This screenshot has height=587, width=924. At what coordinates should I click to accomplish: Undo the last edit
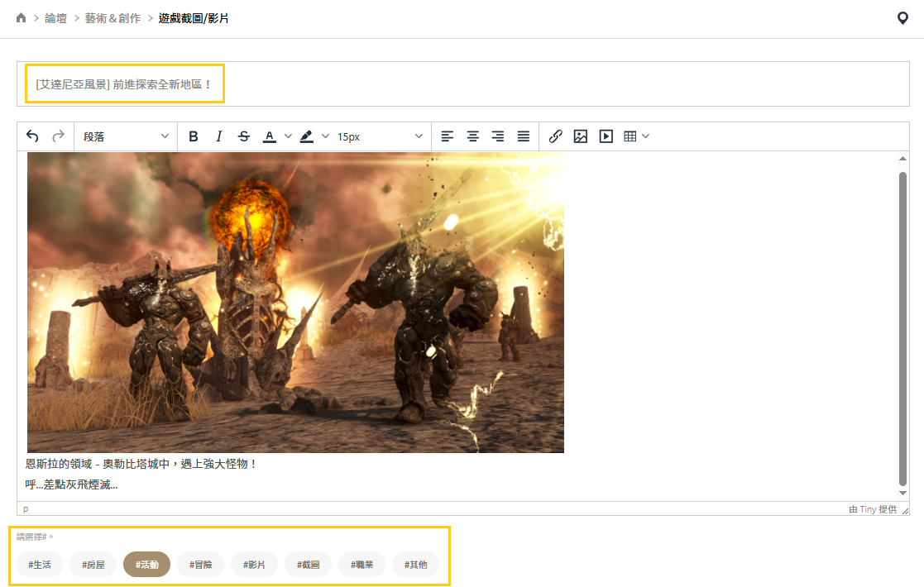tap(32, 136)
